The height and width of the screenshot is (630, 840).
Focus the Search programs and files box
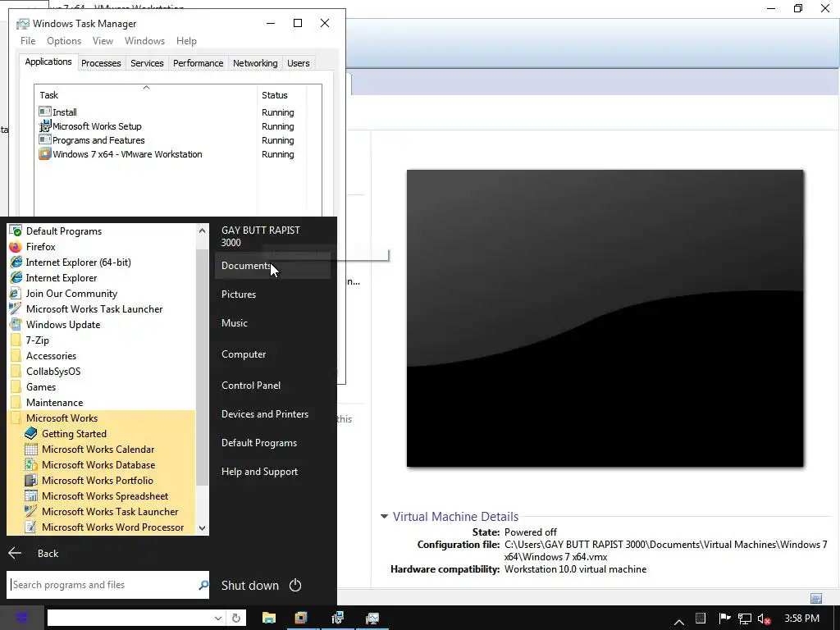(x=103, y=585)
